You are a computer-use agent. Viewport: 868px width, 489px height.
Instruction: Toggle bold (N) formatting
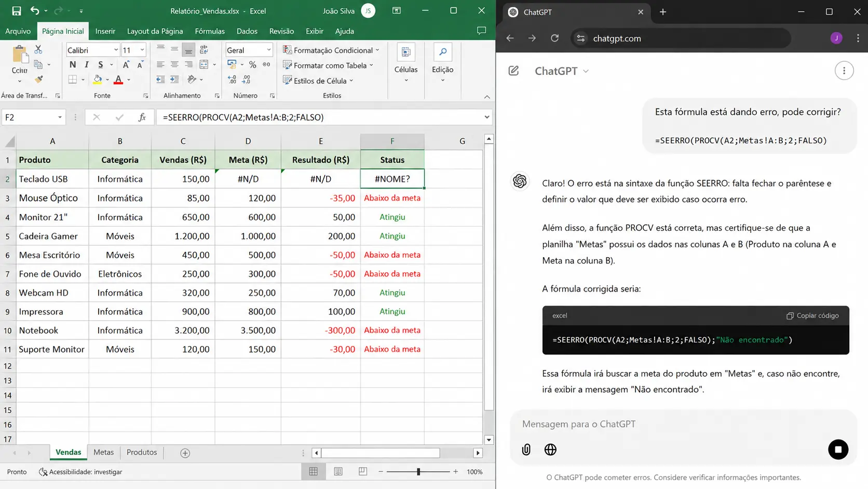click(x=73, y=64)
